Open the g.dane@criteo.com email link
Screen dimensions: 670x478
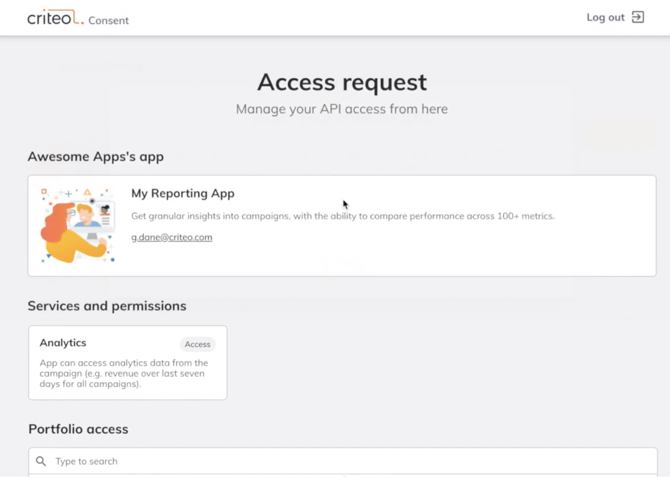(x=171, y=237)
